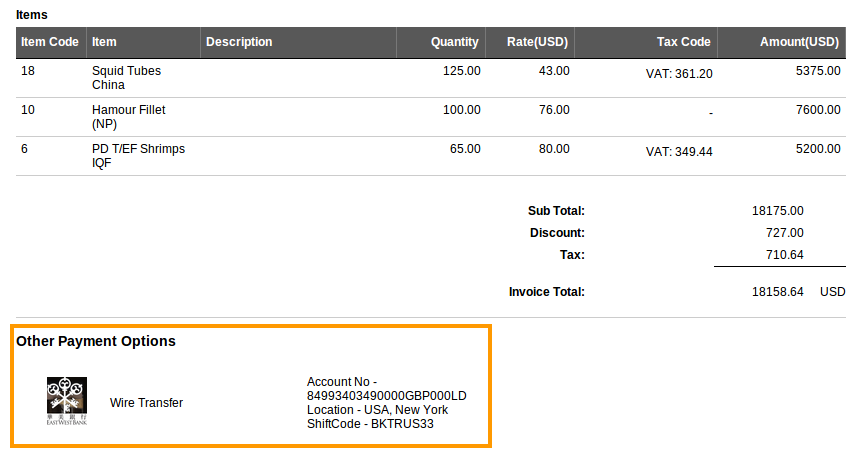The image size is (858, 464).
Task: Click the East West Bank logo
Action: click(67, 401)
